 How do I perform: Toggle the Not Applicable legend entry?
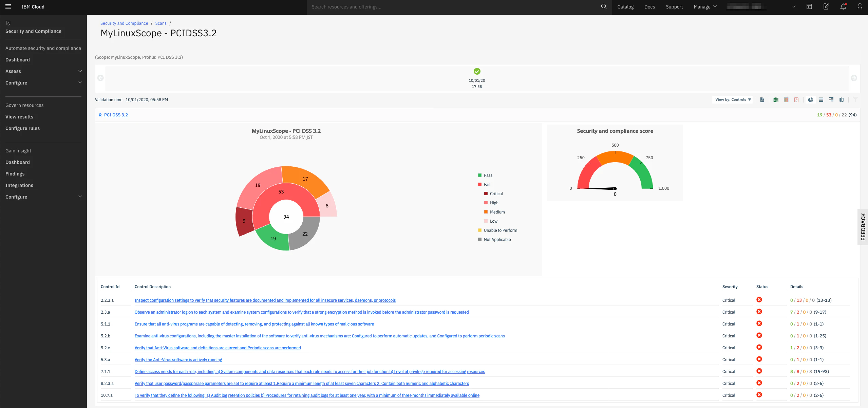click(494, 239)
